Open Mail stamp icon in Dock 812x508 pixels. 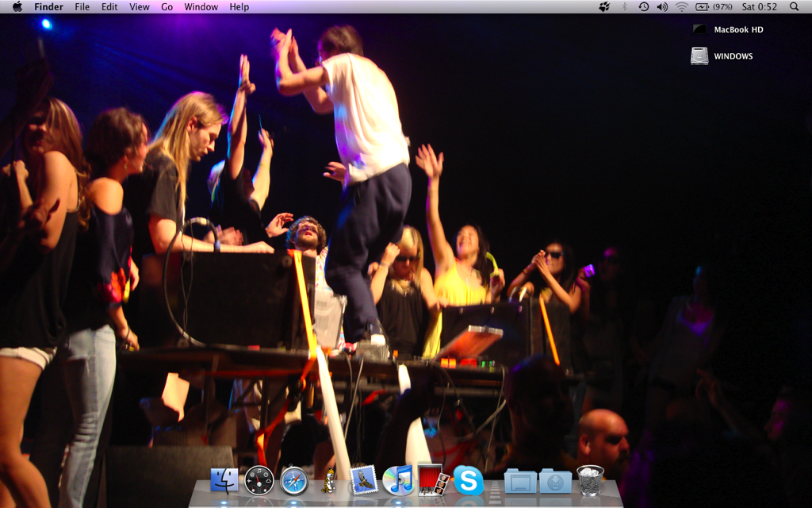click(363, 480)
